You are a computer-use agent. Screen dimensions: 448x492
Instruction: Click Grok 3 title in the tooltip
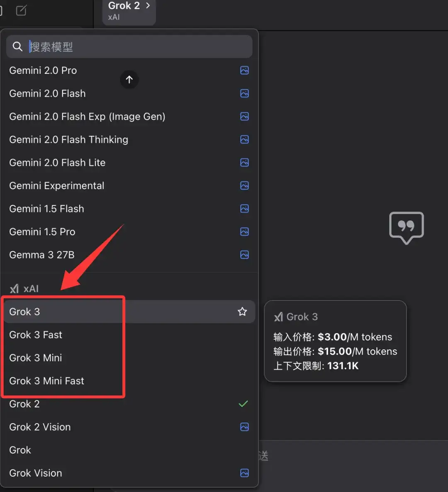pyautogui.click(x=302, y=317)
